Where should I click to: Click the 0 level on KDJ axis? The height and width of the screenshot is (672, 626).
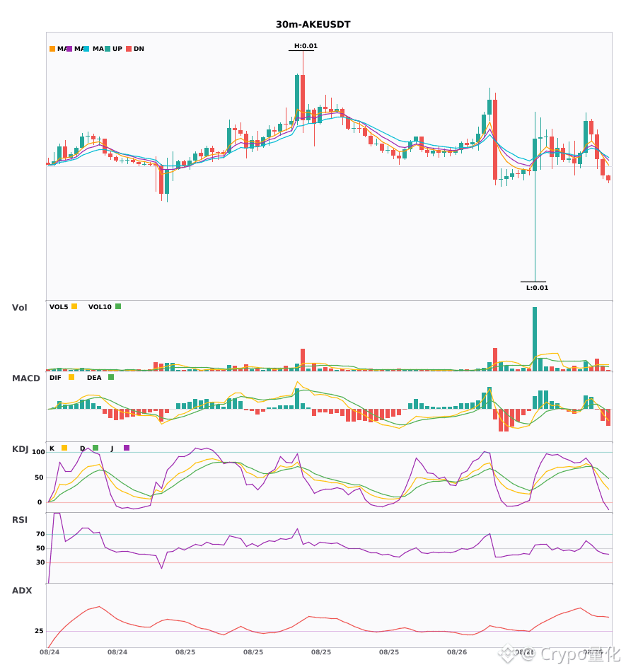tap(40, 502)
